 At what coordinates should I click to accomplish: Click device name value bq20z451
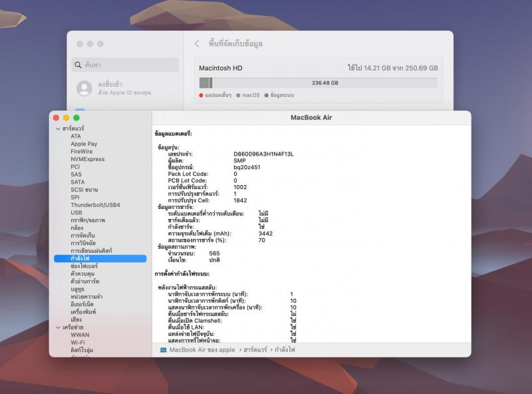pyautogui.click(x=247, y=167)
